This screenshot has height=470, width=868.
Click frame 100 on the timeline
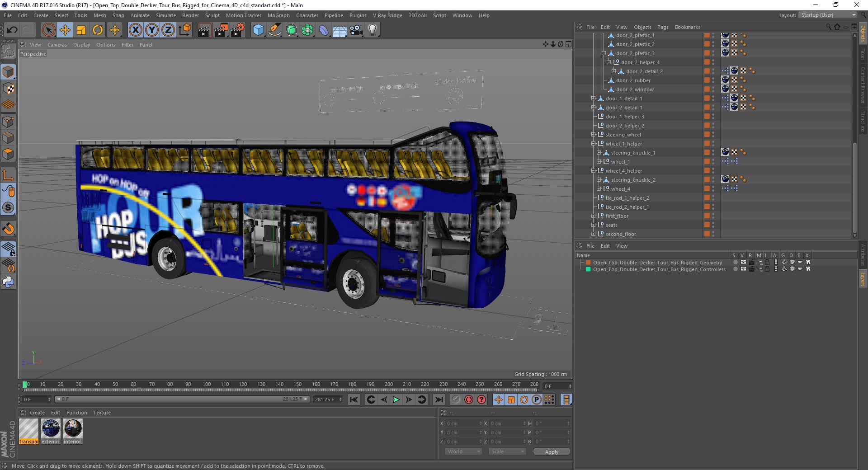tap(206, 385)
